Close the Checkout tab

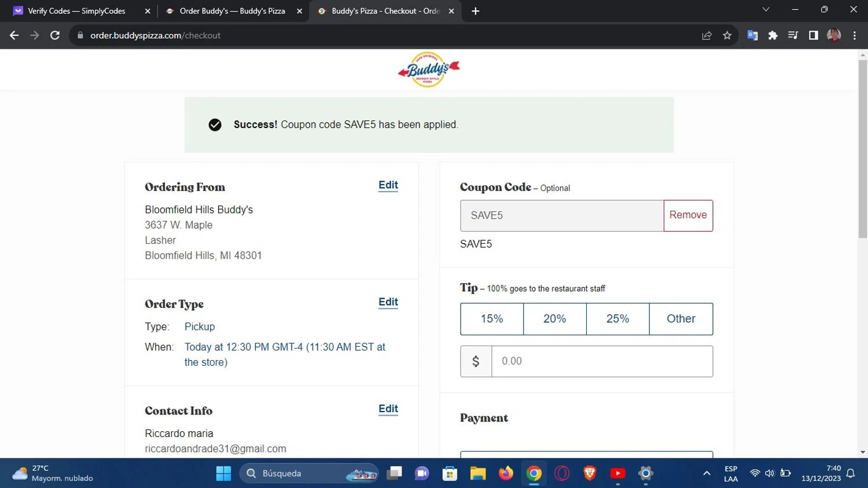(451, 11)
